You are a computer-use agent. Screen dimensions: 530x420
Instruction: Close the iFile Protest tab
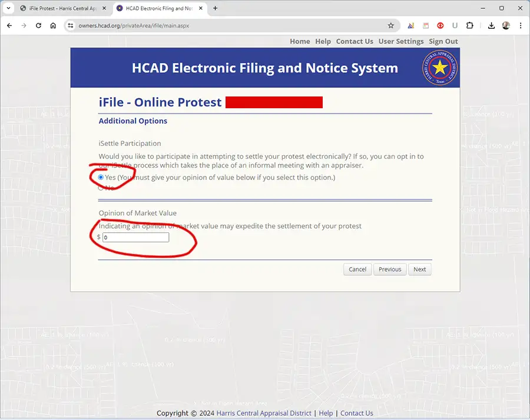tap(104, 8)
